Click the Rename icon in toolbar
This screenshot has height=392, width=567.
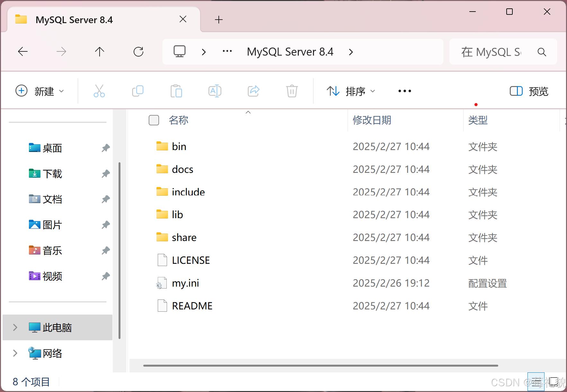click(215, 91)
